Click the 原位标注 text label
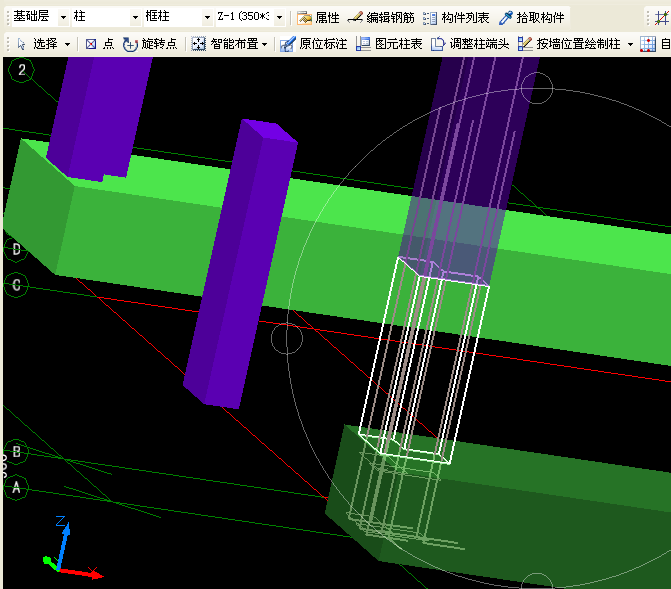671x589 pixels. [323, 44]
